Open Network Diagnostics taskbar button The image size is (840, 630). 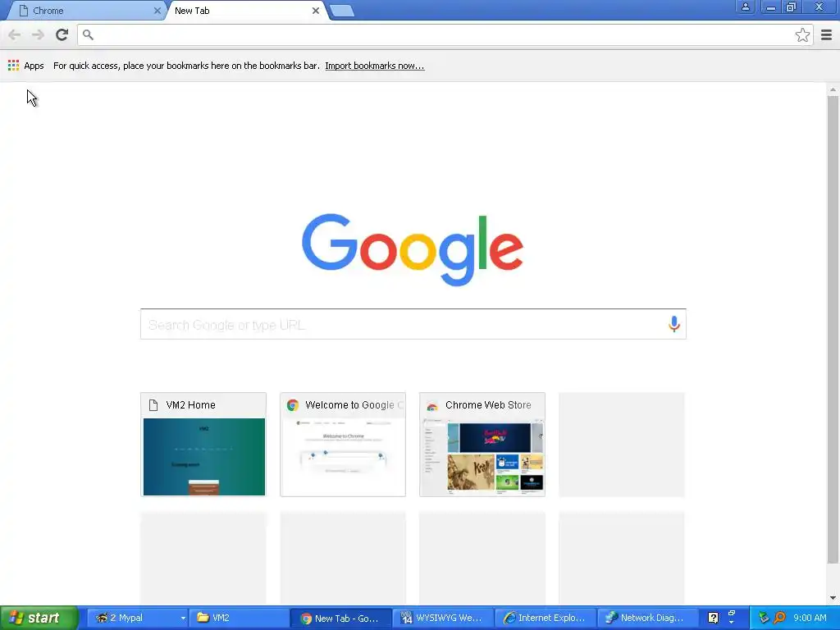(646, 618)
